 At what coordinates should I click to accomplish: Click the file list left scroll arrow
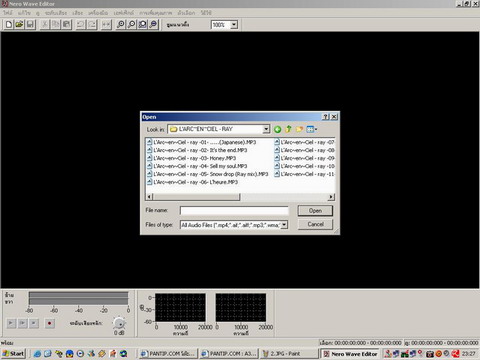pos(149,197)
